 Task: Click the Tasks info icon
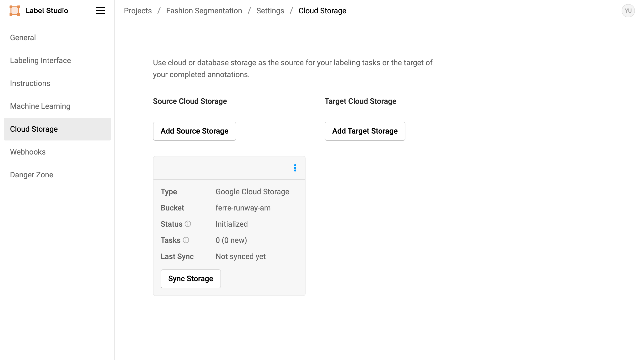pos(186,240)
